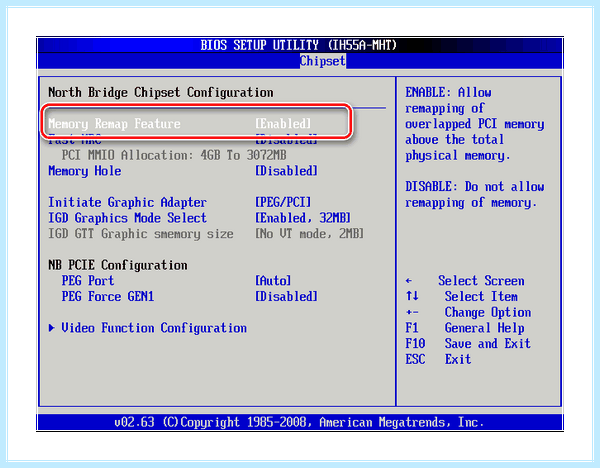Change PEG Force GEN1 [Disabled] value
Screen dimensions: 600x468
286,297
